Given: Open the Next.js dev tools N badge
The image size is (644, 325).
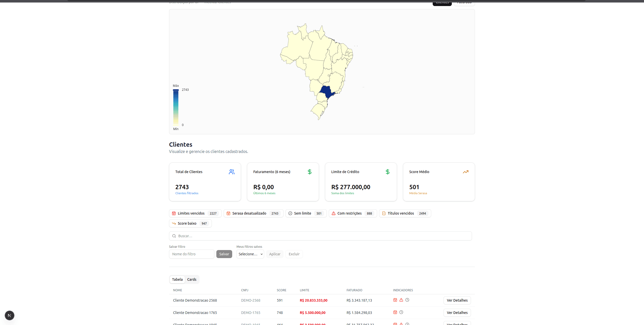Looking at the screenshot, I should click(x=10, y=315).
